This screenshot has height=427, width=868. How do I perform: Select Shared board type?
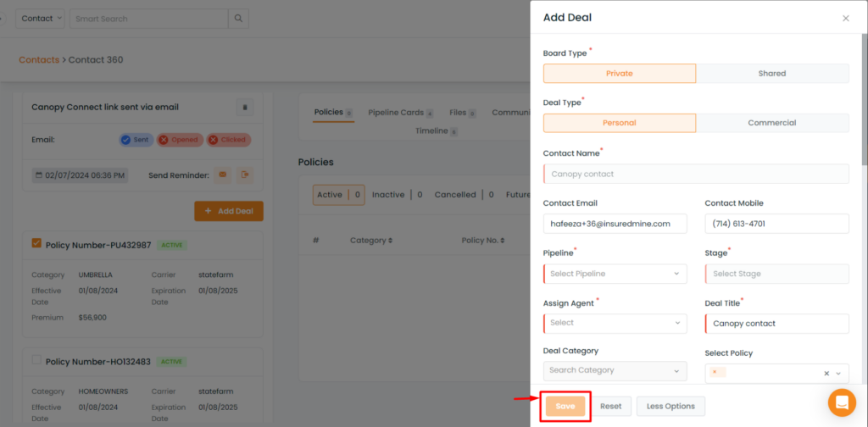[772, 74]
